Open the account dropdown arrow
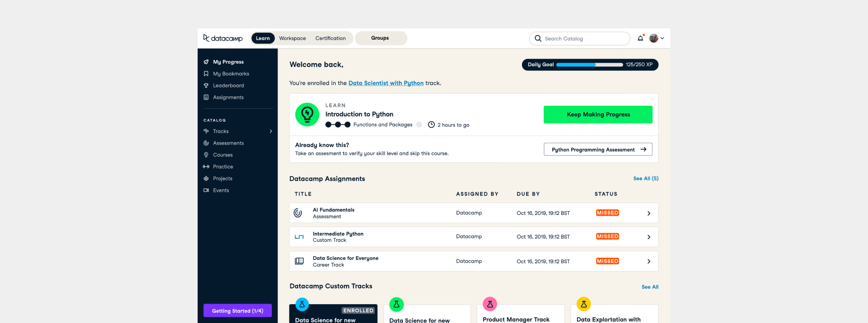Viewport: 868px width, 323px height. pos(662,38)
